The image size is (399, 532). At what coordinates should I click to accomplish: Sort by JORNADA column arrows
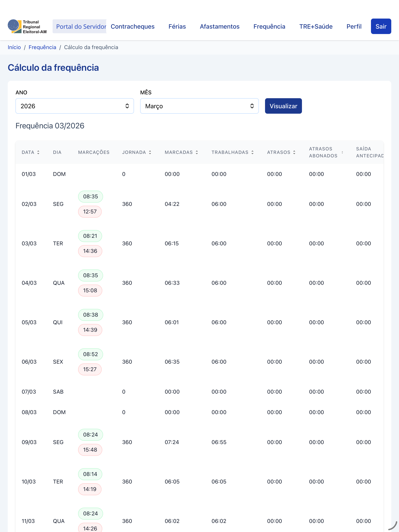[x=150, y=152]
